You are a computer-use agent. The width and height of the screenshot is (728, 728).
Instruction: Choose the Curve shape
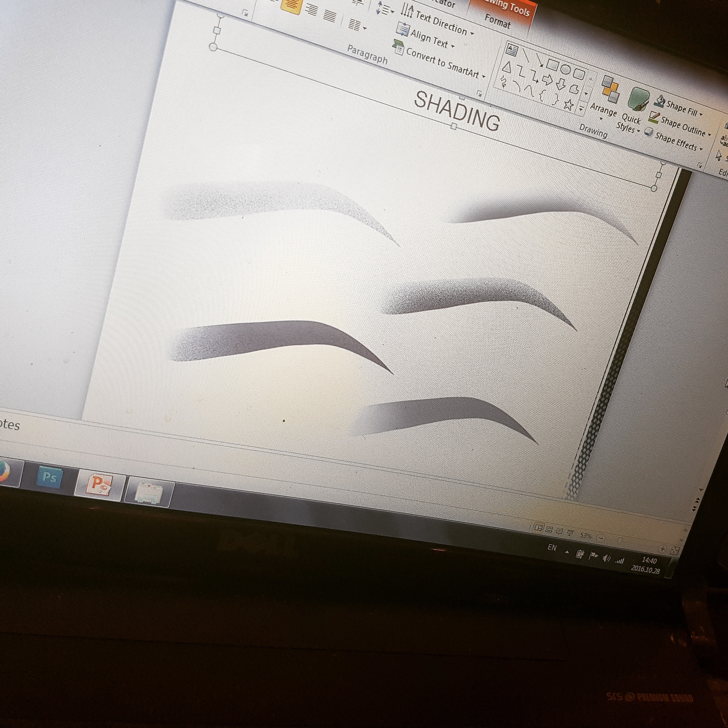pyautogui.click(x=529, y=91)
